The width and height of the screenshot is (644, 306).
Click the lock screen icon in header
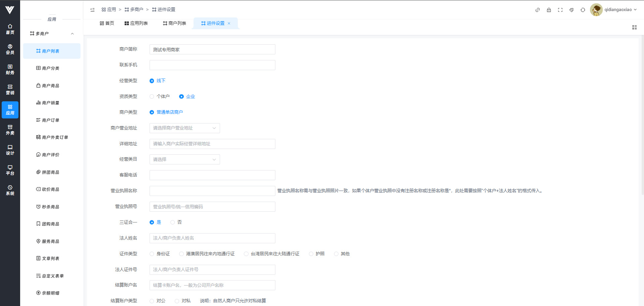[x=549, y=10]
